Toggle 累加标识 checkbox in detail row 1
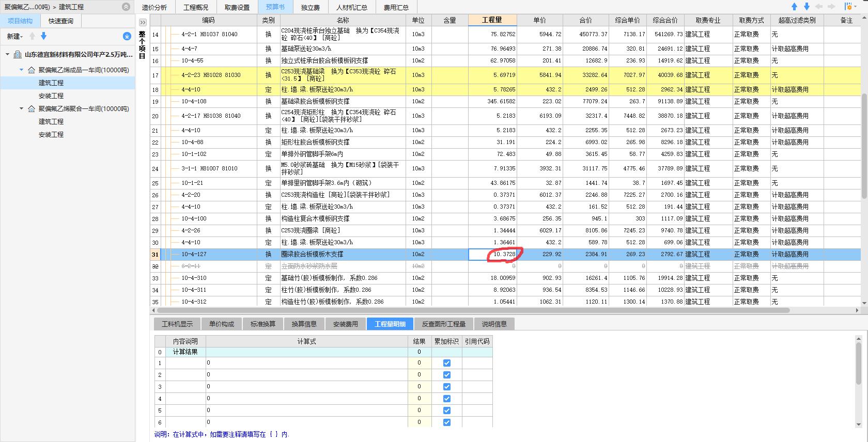The width and height of the screenshot is (868, 442). 447,363
